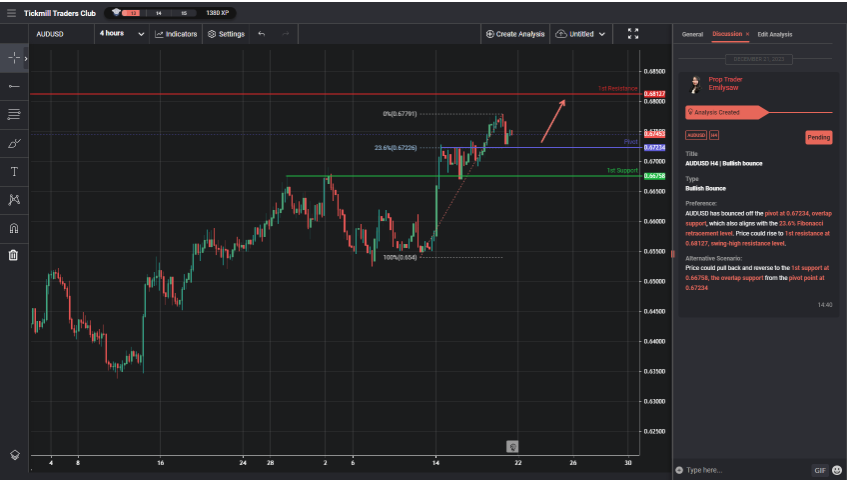The height and width of the screenshot is (480, 847).
Task: Click the Pivot line label
Action: [630, 142]
